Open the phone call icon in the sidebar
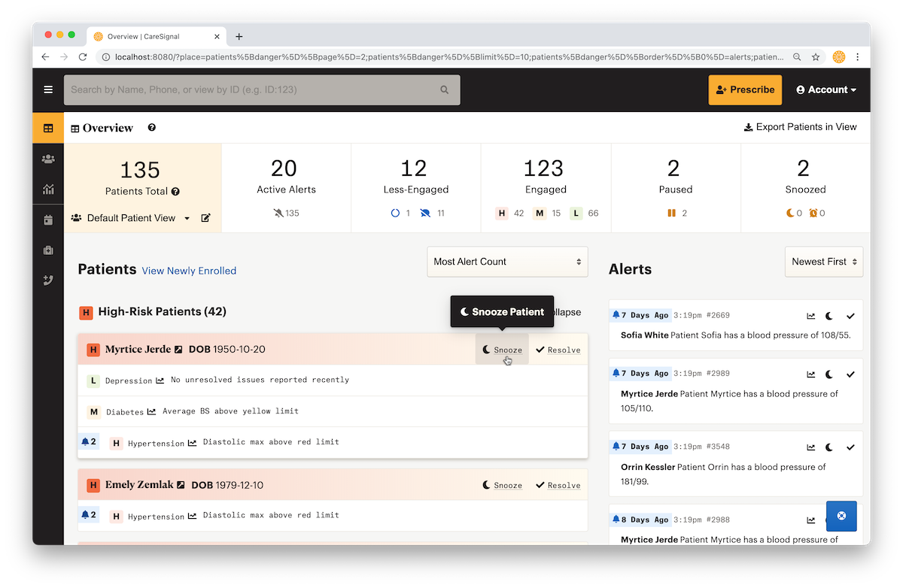Viewport: 903px width, 588px height. [x=48, y=280]
